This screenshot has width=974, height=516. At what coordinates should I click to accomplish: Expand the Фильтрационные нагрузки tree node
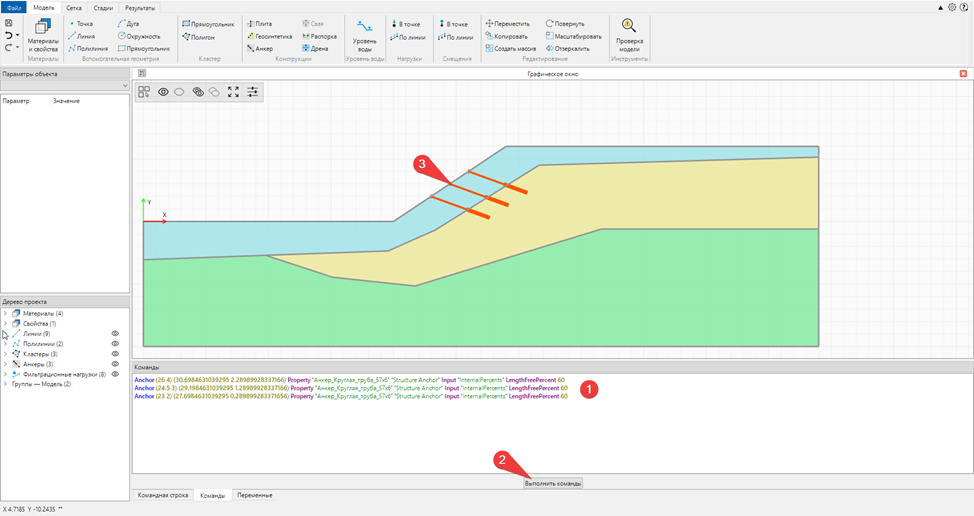(5, 374)
